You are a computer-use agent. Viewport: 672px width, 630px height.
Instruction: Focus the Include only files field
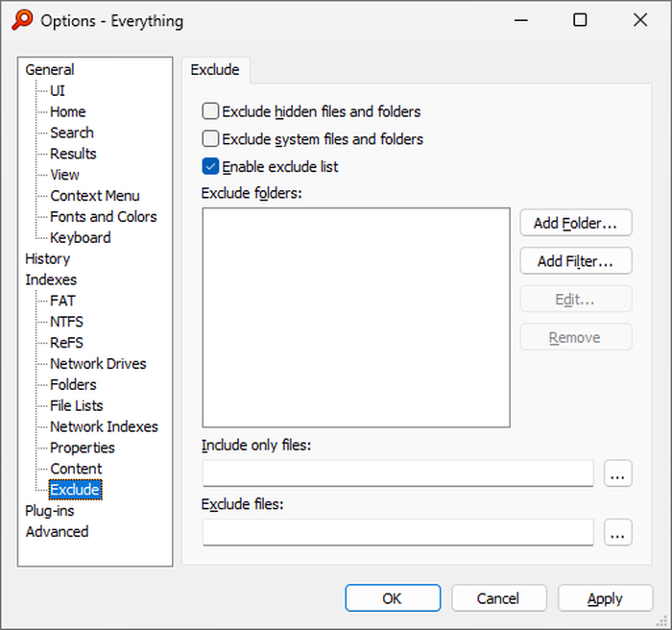click(x=398, y=473)
